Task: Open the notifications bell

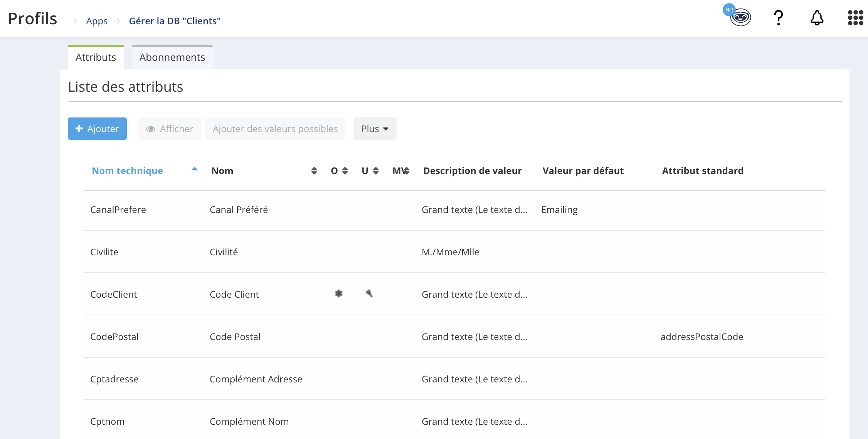Action: [817, 18]
